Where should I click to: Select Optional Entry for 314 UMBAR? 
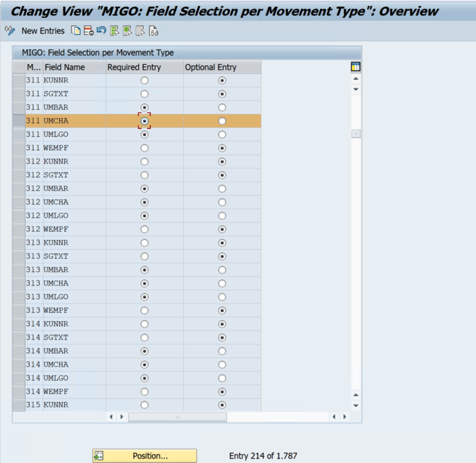click(222, 351)
